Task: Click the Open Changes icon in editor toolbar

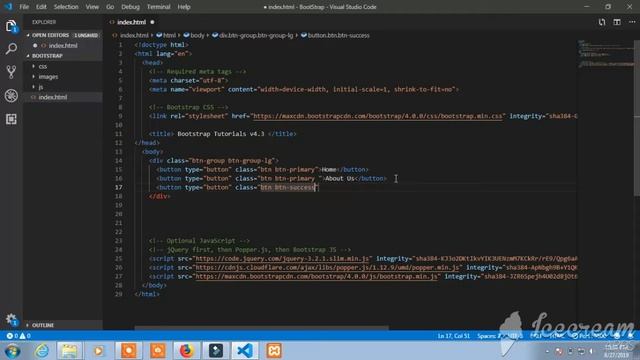Action: coord(602,22)
